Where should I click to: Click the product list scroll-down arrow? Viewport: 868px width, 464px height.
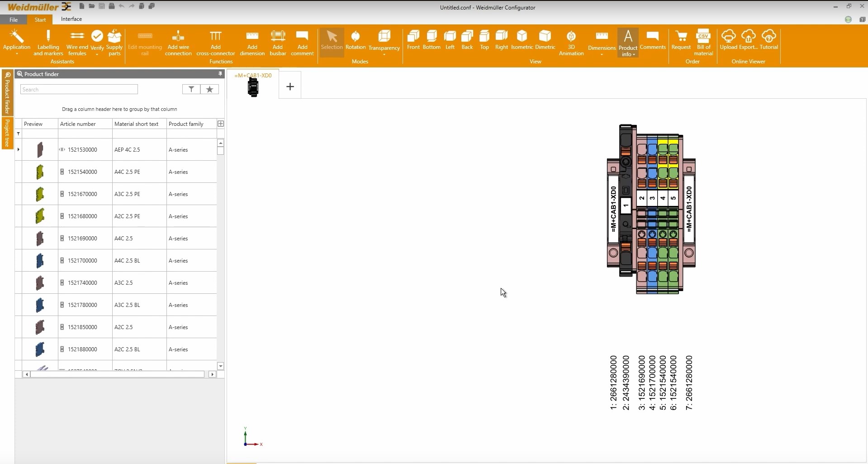pyautogui.click(x=221, y=366)
